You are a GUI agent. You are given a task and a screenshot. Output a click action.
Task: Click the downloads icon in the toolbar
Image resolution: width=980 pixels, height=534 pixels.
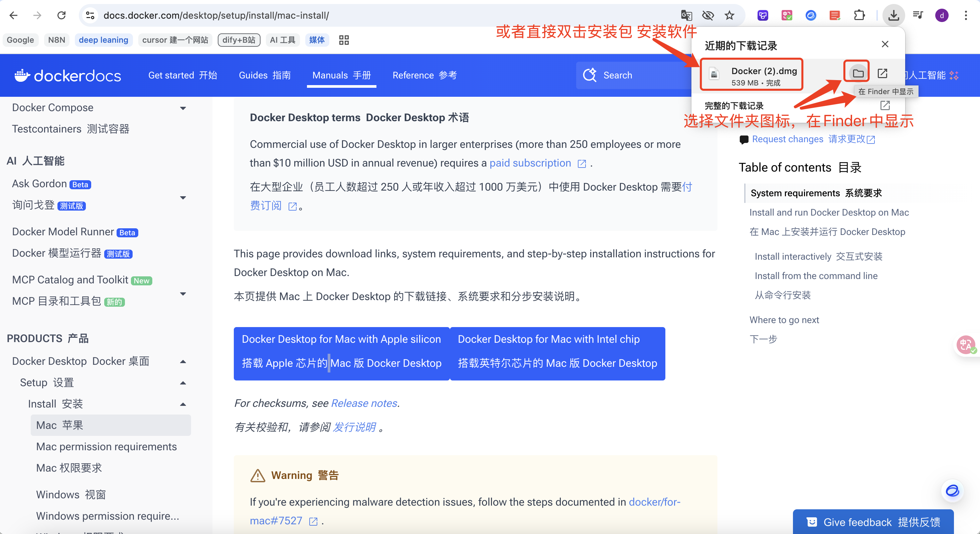click(893, 15)
